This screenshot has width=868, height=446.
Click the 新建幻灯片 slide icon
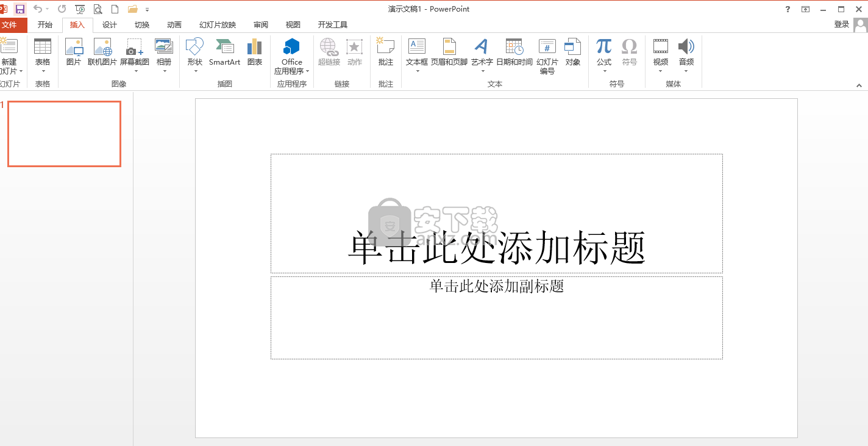pyautogui.click(x=9, y=46)
